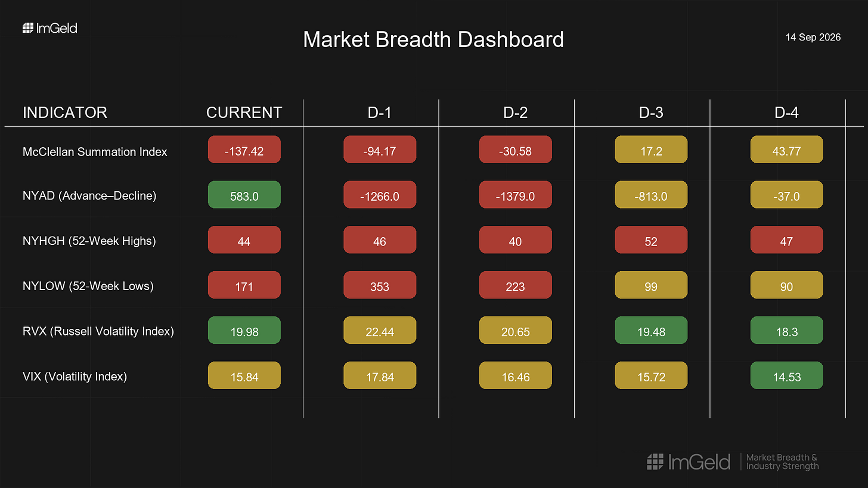Image resolution: width=868 pixels, height=488 pixels.
Task: Select the McClellan D-4 value 43.77
Action: tap(786, 151)
